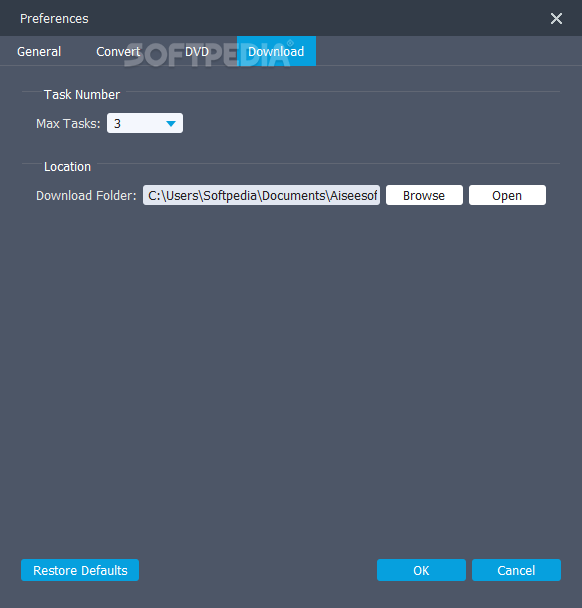
Task: Restore Defaults for preferences
Action: (x=80, y=570)
